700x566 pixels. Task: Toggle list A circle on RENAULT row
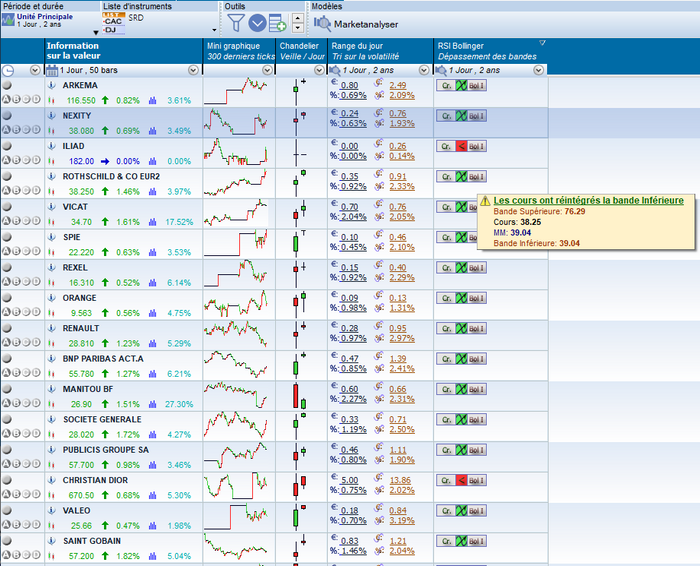(x=6, y=342)
